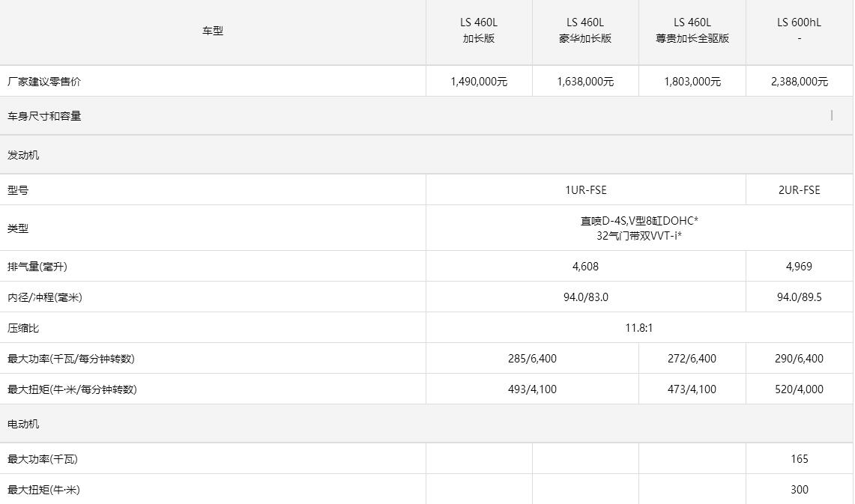Click the 最大功率(千瓦) motor row label
This screenshot has width=855, height=504.
[43, 459]
